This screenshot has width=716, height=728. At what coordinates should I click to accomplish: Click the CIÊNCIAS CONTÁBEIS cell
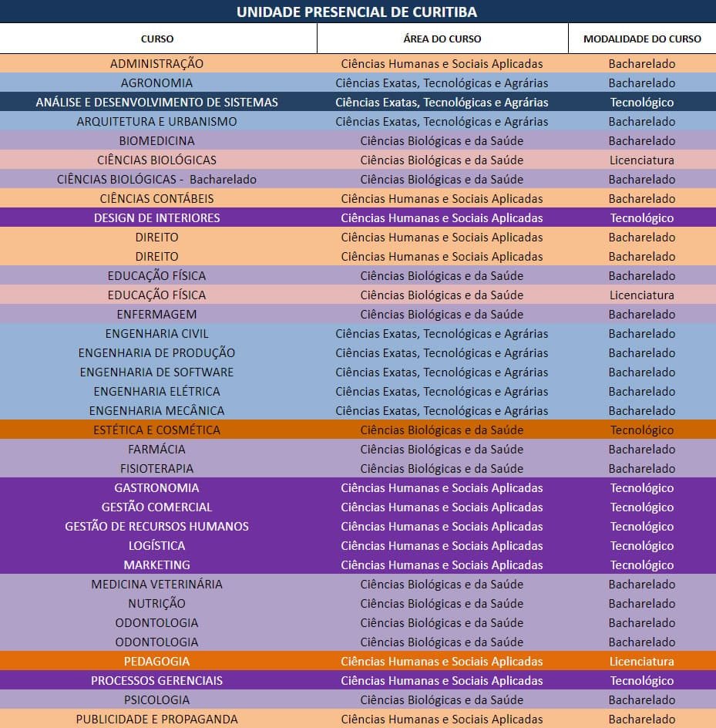(x=157, y=199)
